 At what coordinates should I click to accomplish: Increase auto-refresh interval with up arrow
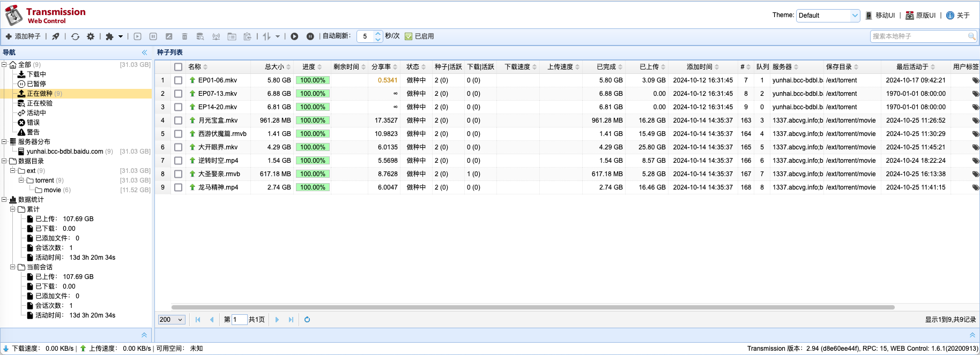[378, 33]
